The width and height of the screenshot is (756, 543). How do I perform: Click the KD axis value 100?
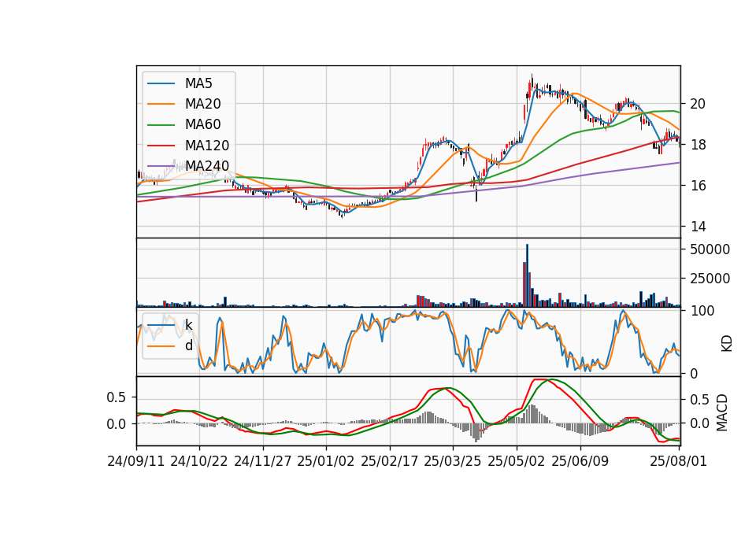click(702, 311)
